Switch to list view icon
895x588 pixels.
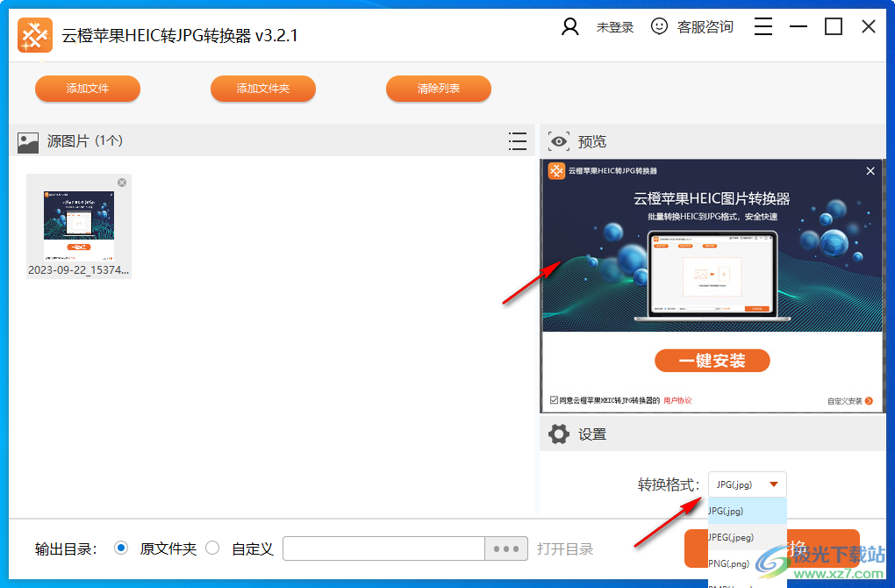(x=517, y=141)
